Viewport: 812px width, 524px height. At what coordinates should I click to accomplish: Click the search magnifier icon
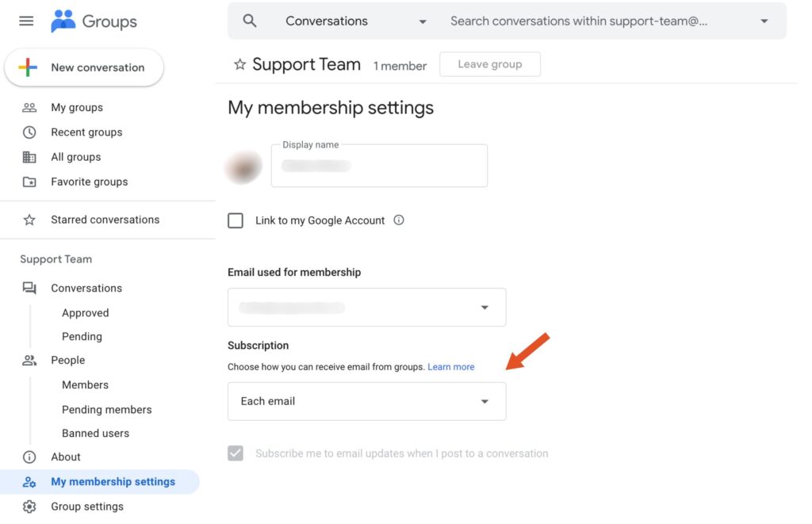(250, 21)
